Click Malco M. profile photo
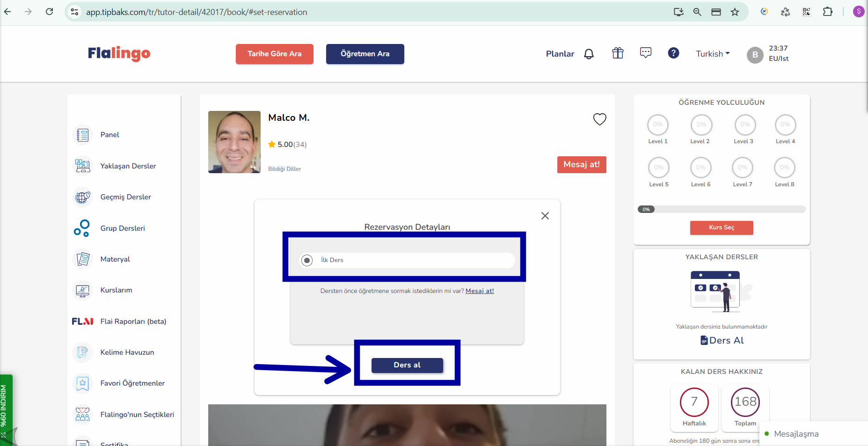Viewport: 868px width, 446px height. point(234,142)
